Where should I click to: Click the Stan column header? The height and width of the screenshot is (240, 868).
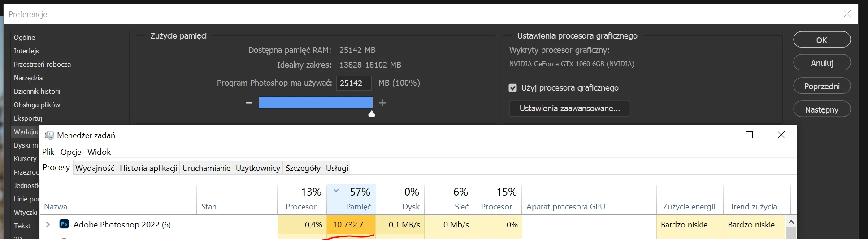tap(237, 200)
